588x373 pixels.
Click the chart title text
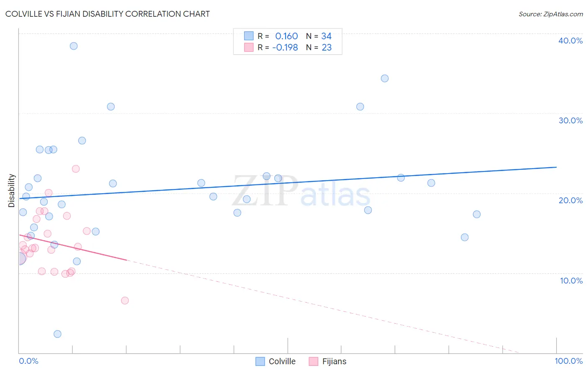[108, 14]
